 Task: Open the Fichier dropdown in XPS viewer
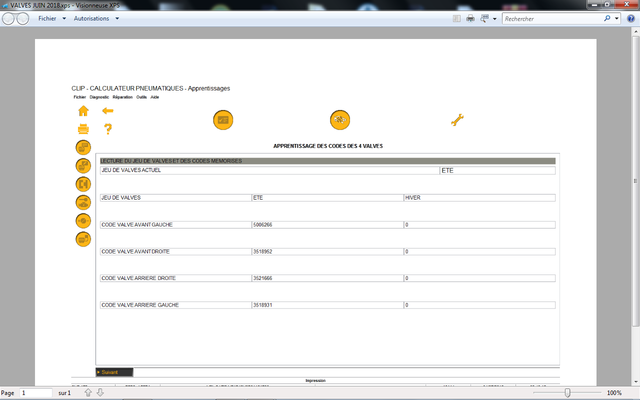tap(52, 19)
